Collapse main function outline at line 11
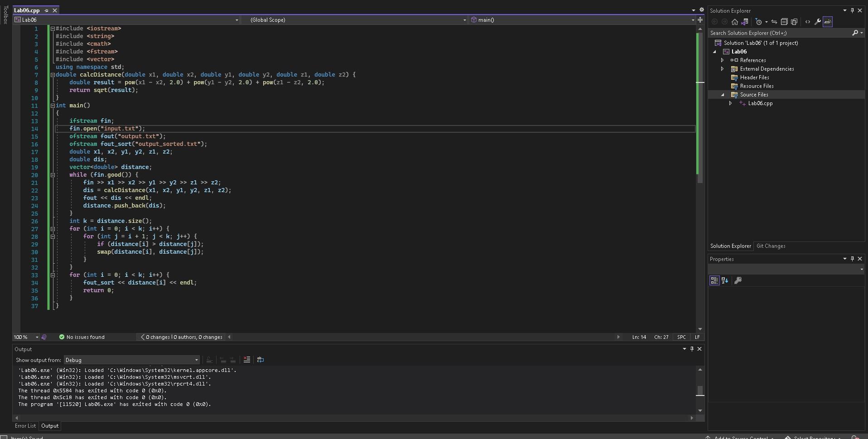This screenshot has height=439, width=868. [x=53, y=106]
